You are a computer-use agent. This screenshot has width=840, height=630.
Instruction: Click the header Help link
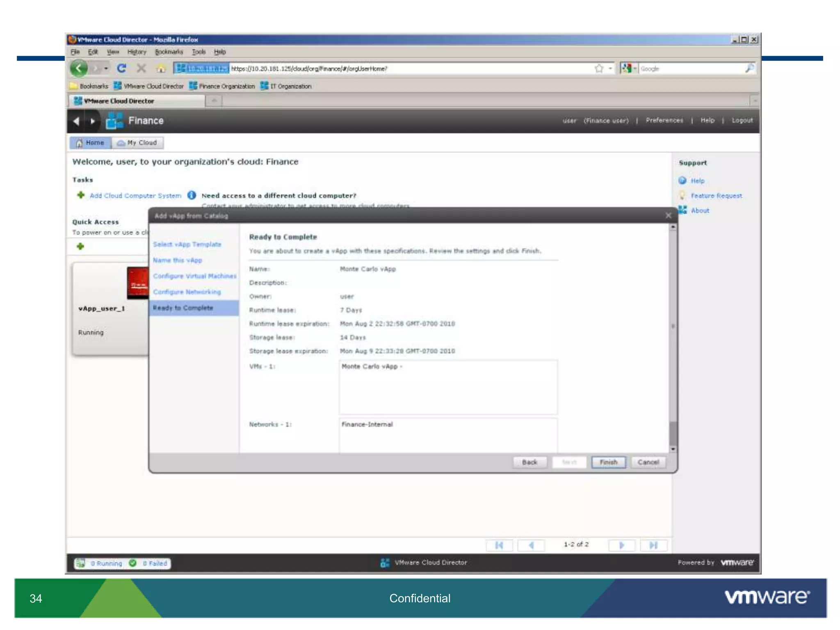708,120
